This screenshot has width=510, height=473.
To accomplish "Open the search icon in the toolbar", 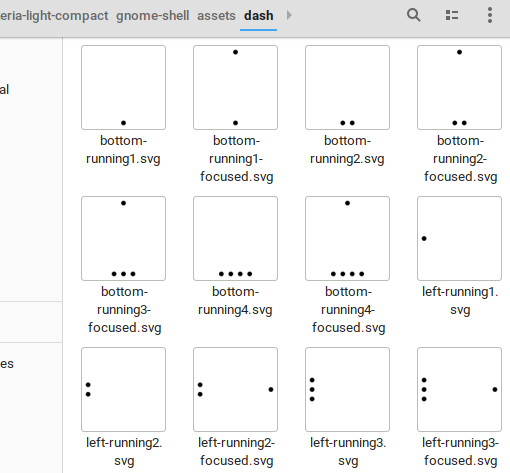I will [414, 15].
